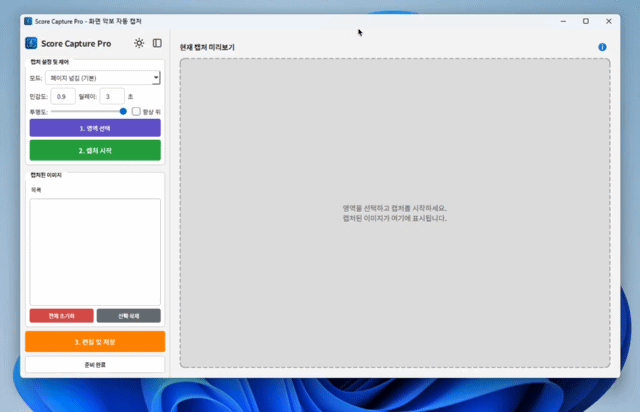Maximize the Score Capture Pro window
The image size is (640, 412).
coord(585,20)
